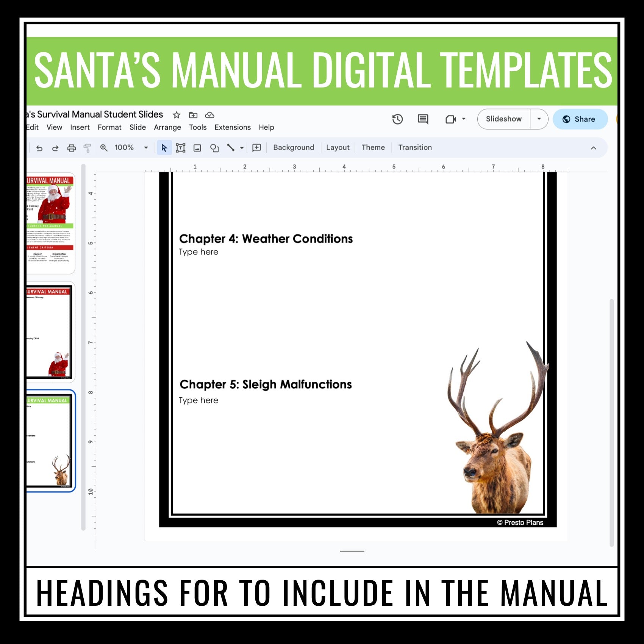Image resolution: width=644 pixels, height=644 pixels.
Task: Click the Transition button
Action: pyautogui.click(x=415, y=147)
